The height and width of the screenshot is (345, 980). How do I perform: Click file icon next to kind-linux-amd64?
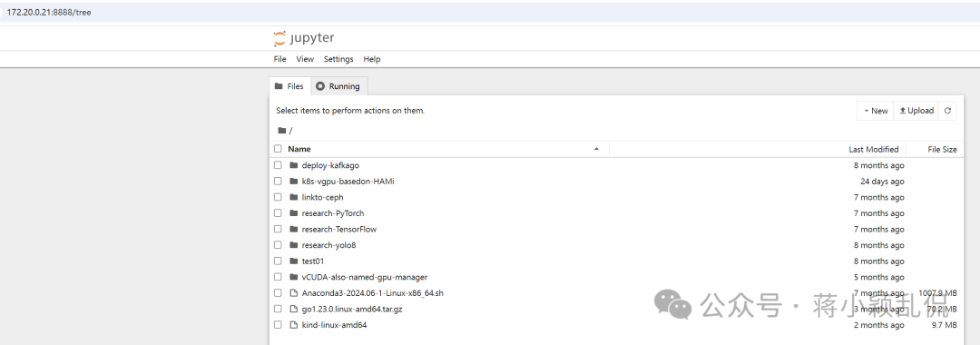click(x=294, y=325)
